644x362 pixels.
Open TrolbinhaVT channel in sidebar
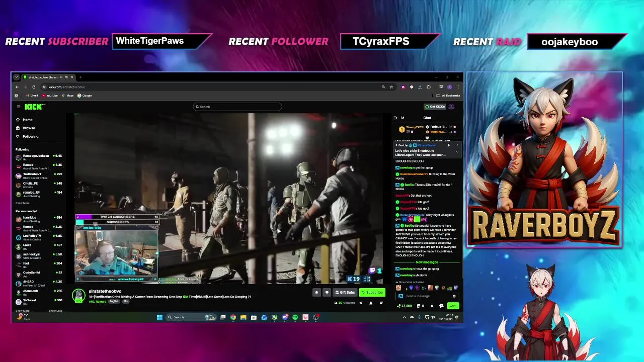(x=39, y=175)
